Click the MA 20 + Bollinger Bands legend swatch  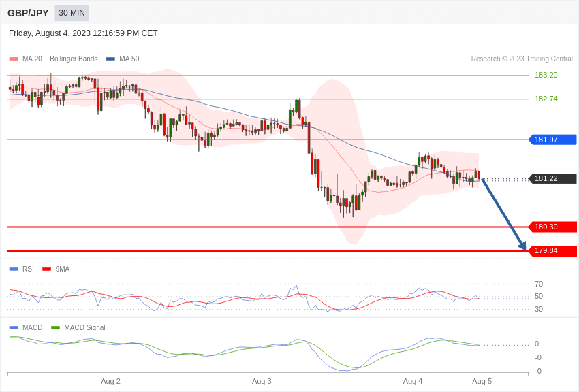click(x=14, y=59)
